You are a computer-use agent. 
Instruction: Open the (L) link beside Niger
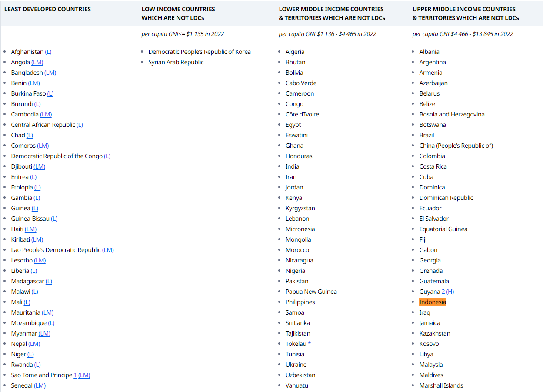30,354
